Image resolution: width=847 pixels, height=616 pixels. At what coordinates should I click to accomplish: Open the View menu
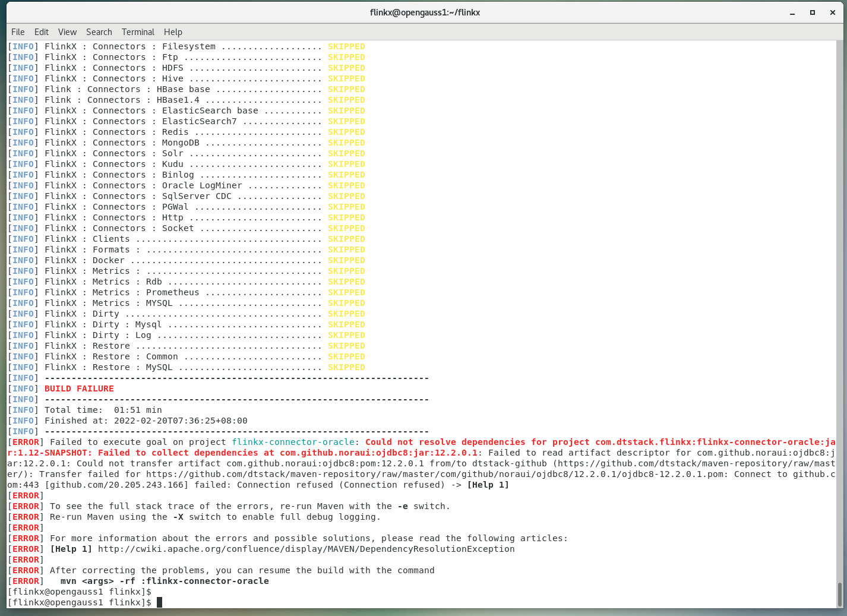tap(67, 32)
